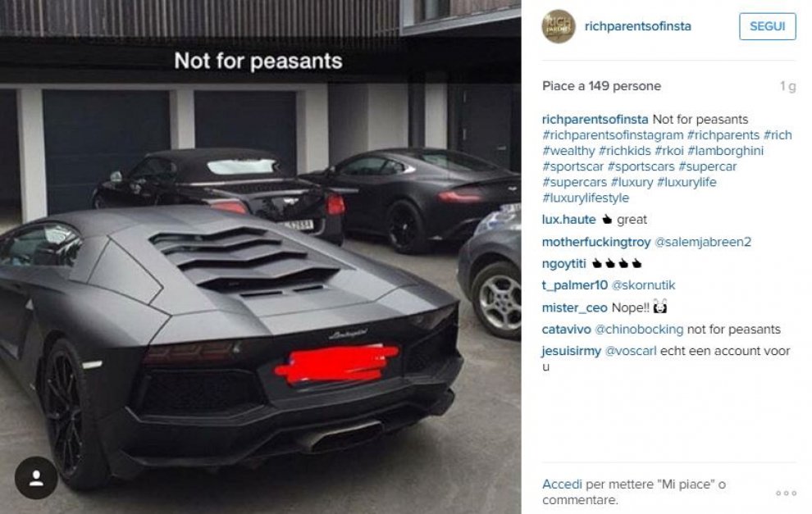Click the 149 persone likes count
Image resolution: width=812 pixels, height=514 pixels.
624,86
